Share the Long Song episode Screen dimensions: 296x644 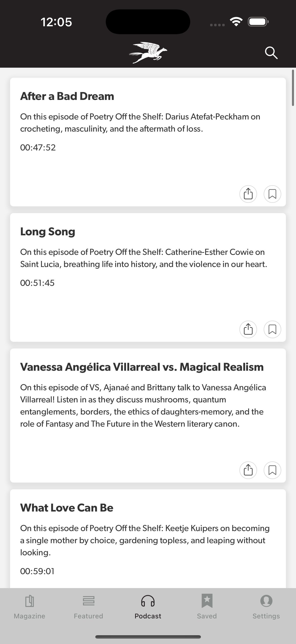point(248,329)
